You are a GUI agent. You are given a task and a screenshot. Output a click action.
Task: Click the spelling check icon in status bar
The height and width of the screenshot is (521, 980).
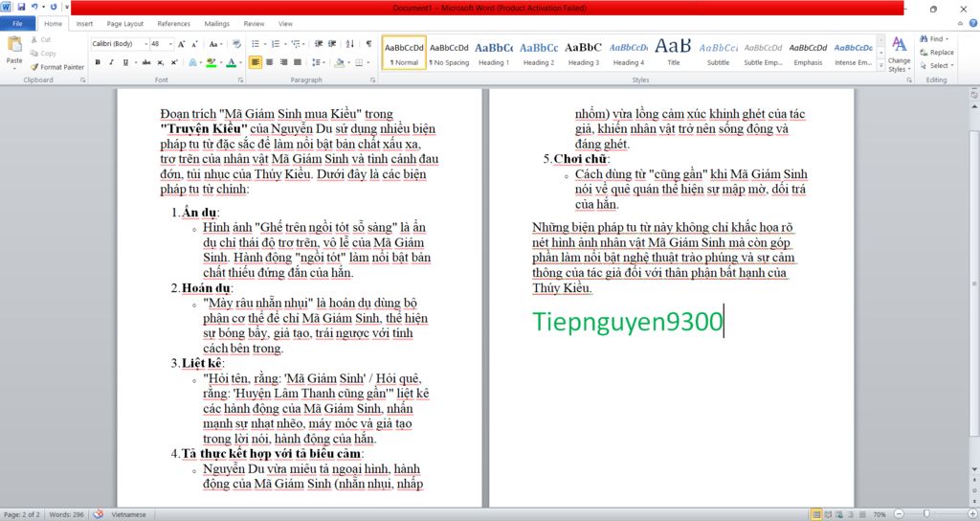pyautogui.click(x=99, y=514)
